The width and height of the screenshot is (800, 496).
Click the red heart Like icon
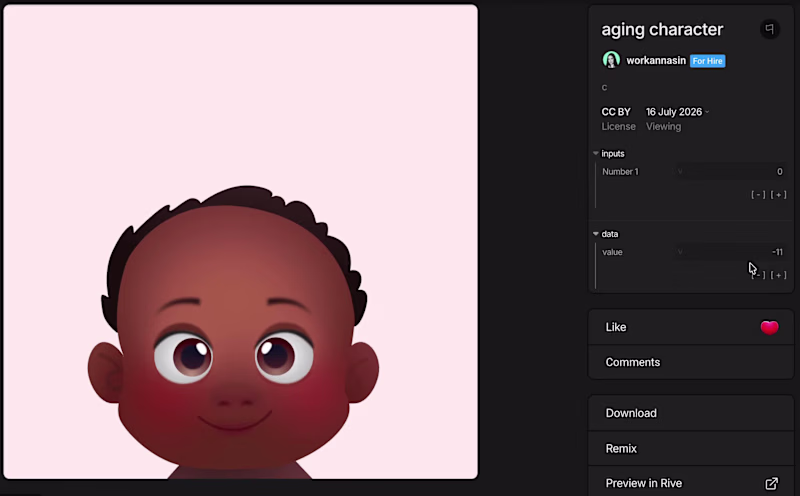(x=769, y=327)
